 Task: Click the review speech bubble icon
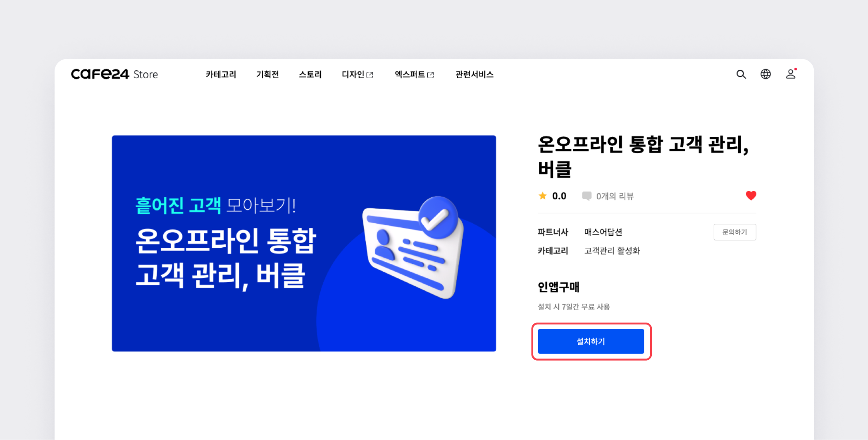point(587,196)
